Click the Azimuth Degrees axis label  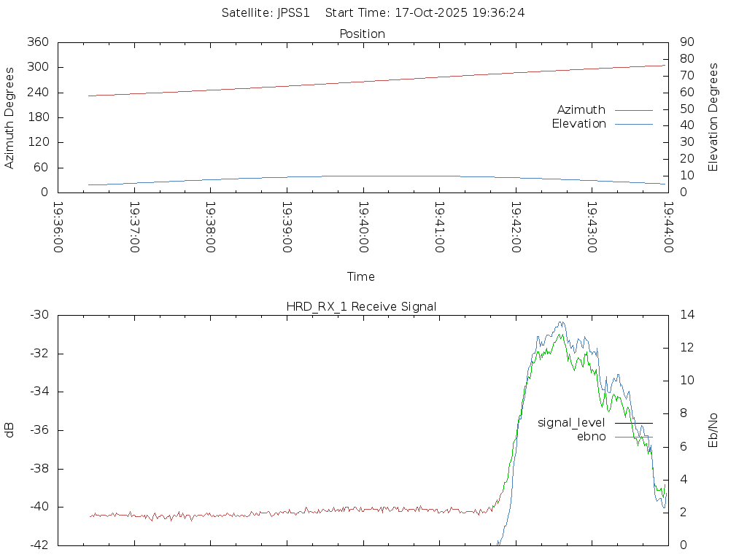click(x=9, y=117)
